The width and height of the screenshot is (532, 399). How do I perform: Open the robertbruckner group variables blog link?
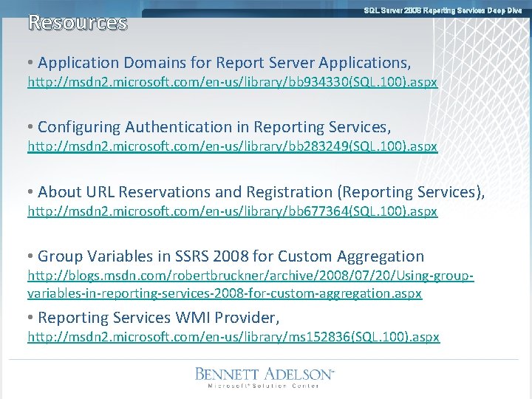pos(250,284)
